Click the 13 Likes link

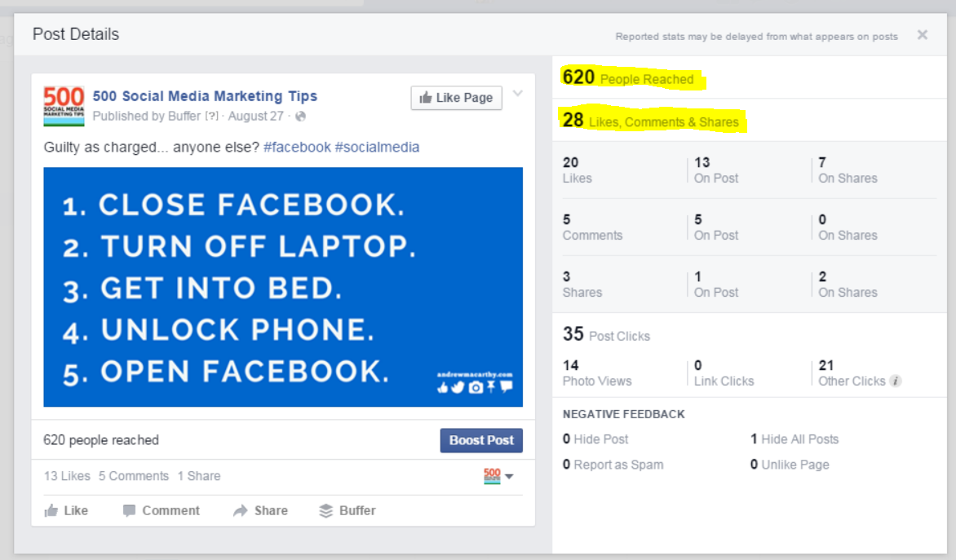(x=65, y=475)
